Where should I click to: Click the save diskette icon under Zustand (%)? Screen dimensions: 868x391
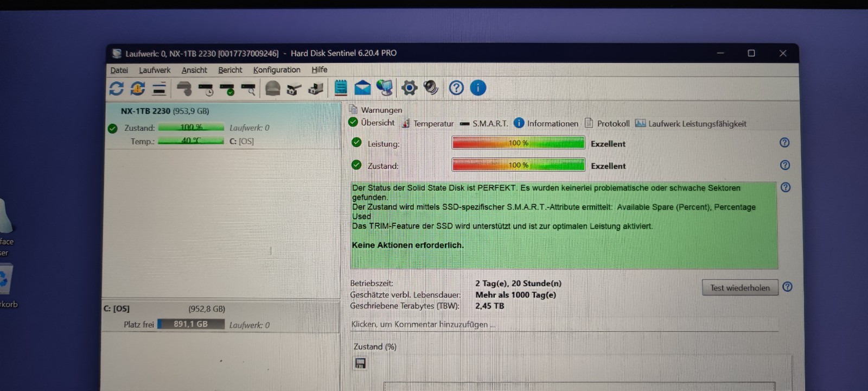point(360,363)
